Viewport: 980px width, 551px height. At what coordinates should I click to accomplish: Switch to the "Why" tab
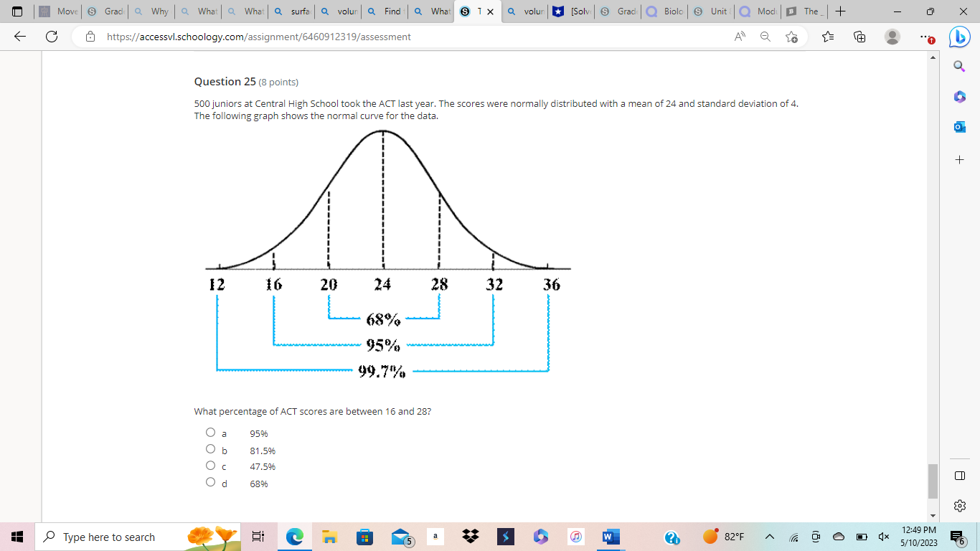[151, 11]
